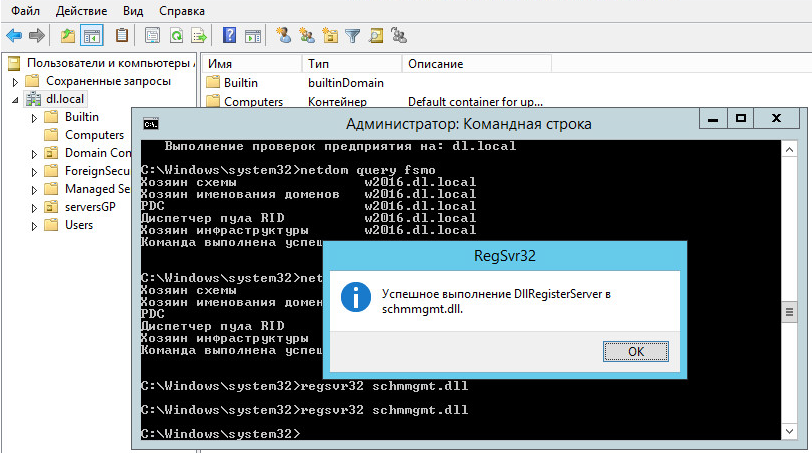Expand the Managed Service Accounts node

click(34, 190)
